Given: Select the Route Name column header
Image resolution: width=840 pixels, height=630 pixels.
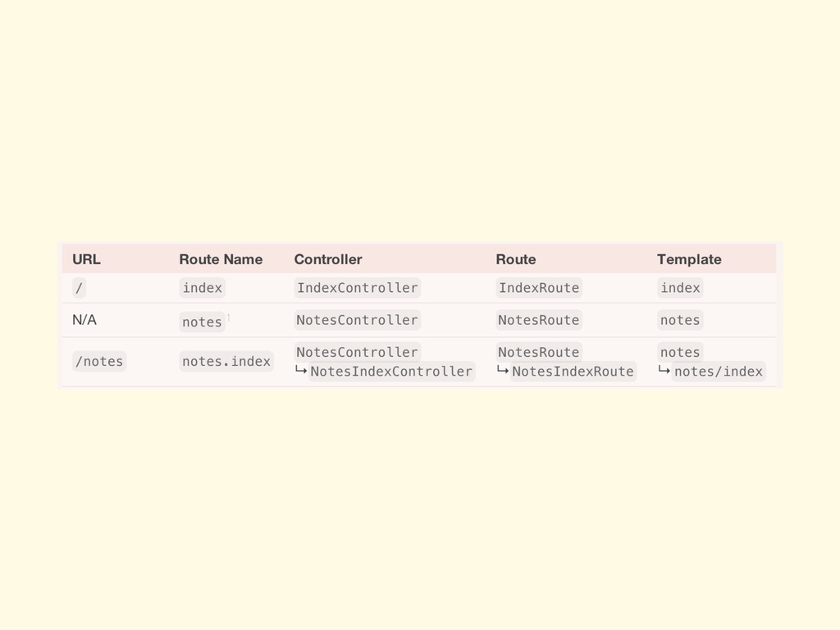Looking at the screenshot, I should click(x=221, y=259).
